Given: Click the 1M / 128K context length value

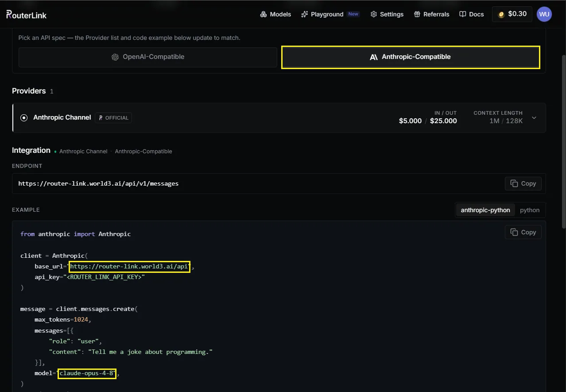Looking at the screenshot, I should (506, 121).
